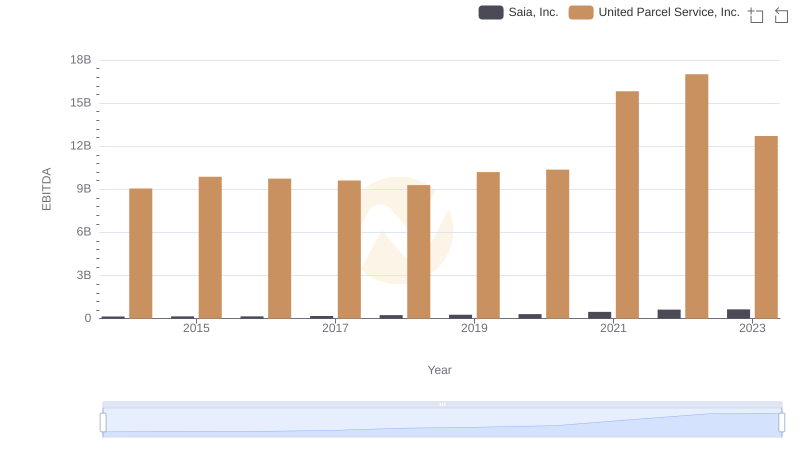Click the UPS bar for 2018
This screenshot has height=461, width=800.
(x=419, y=252)
